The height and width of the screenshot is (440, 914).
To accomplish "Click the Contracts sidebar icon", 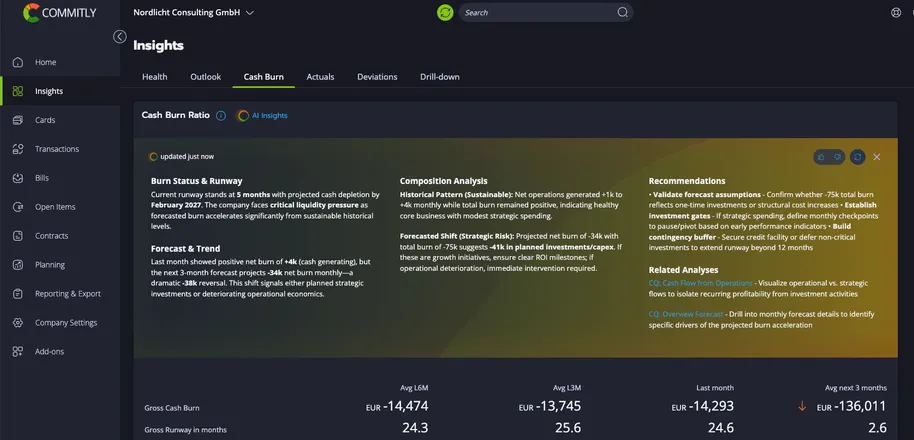I will tap(18, 235).
